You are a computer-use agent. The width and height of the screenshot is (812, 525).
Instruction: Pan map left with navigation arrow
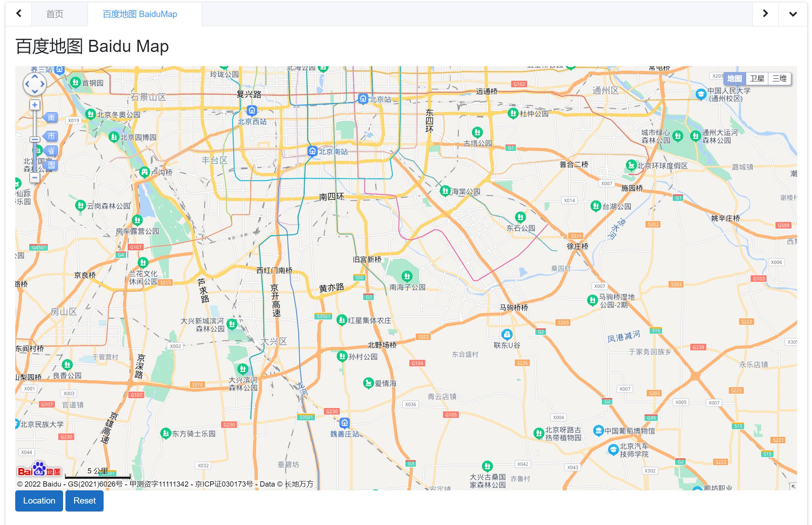coord(27,84)
